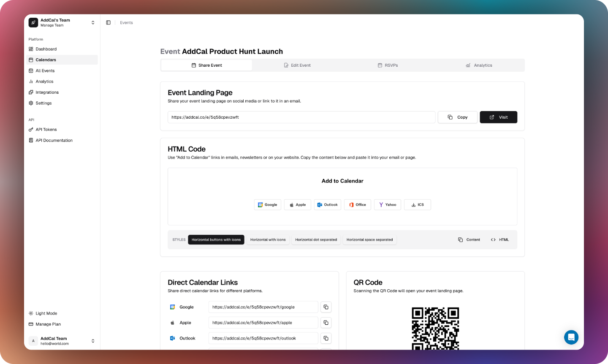Switch to the event Analytics tab

coord(479,65)
